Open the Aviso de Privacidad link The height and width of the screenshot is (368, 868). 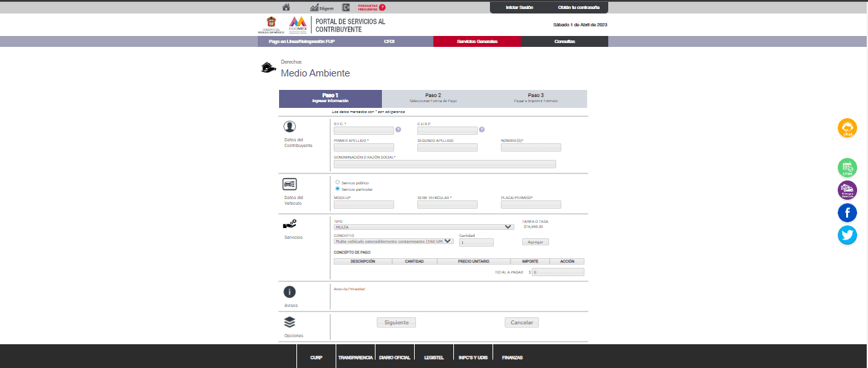pos(349,289)
